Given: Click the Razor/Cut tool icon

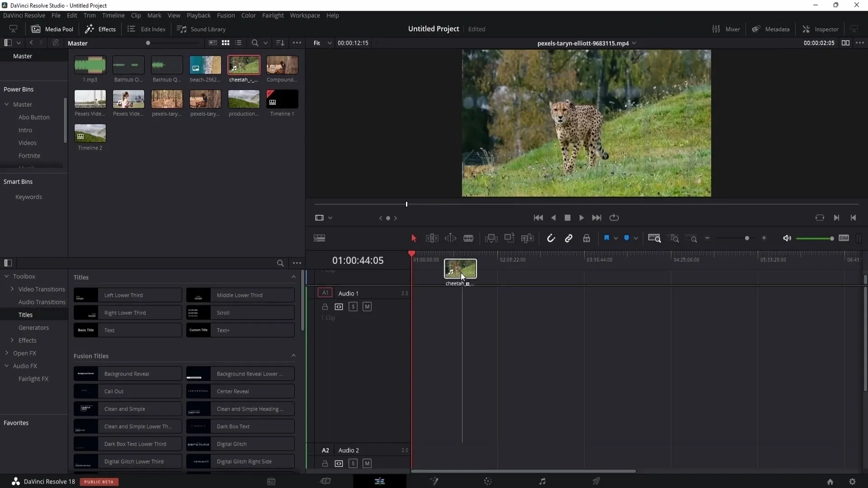Looking at the screenshot, I should point(468,238).
